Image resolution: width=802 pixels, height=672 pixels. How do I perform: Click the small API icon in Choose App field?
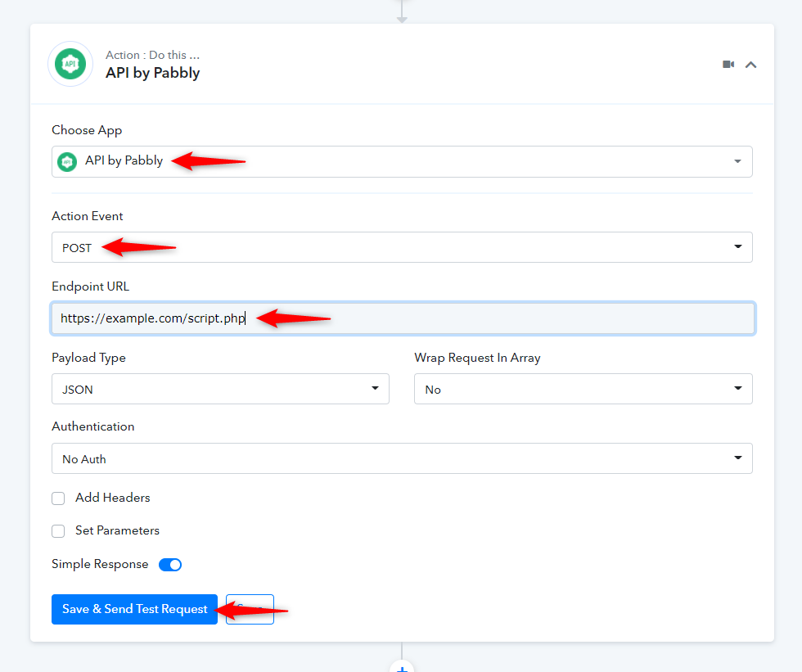coord(67,161)
